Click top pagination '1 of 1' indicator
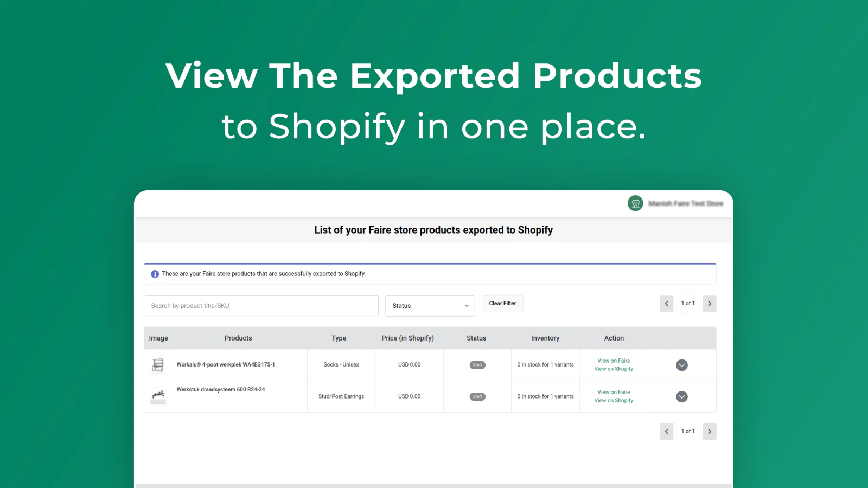This screenshot has height=488, width=868. tap(688, 304)
